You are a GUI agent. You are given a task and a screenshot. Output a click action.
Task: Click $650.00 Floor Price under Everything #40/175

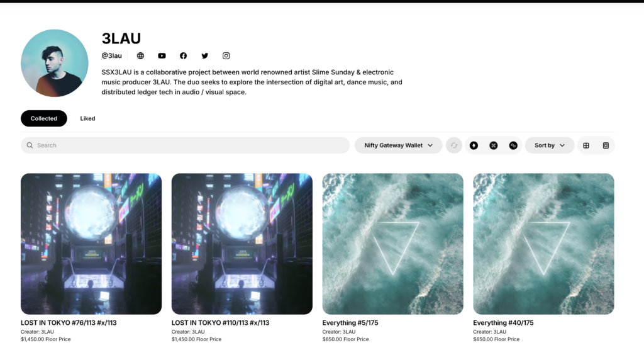pyautogui.click(x=496, y=339)
